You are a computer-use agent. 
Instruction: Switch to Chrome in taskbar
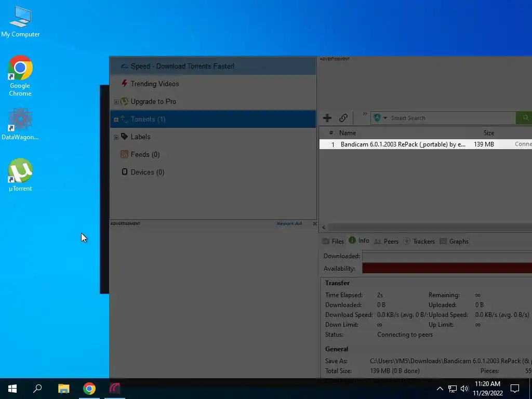89,389
